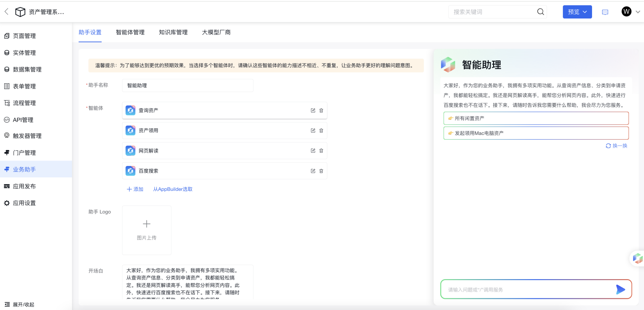Click the send arrow in the chat box
Viewport: 644px width, 310px height.
click(x=620, y=289)
